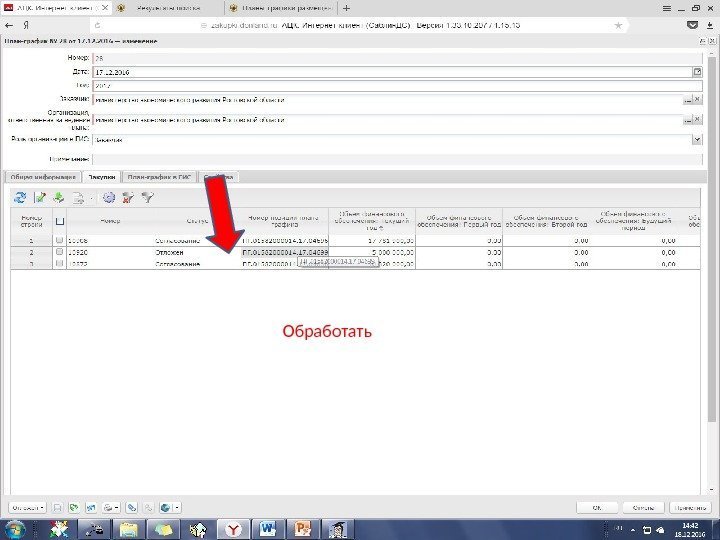Switch to the Закупки tab

102,177
